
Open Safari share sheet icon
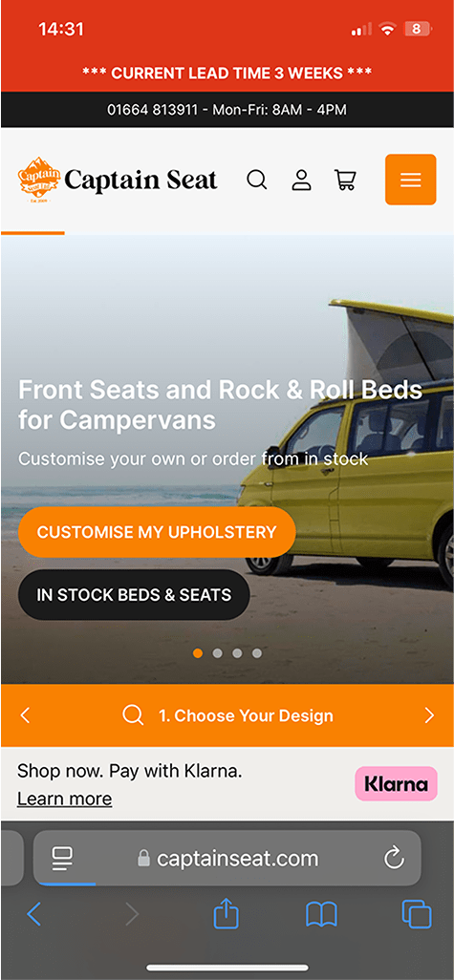[x=226, y=914]
